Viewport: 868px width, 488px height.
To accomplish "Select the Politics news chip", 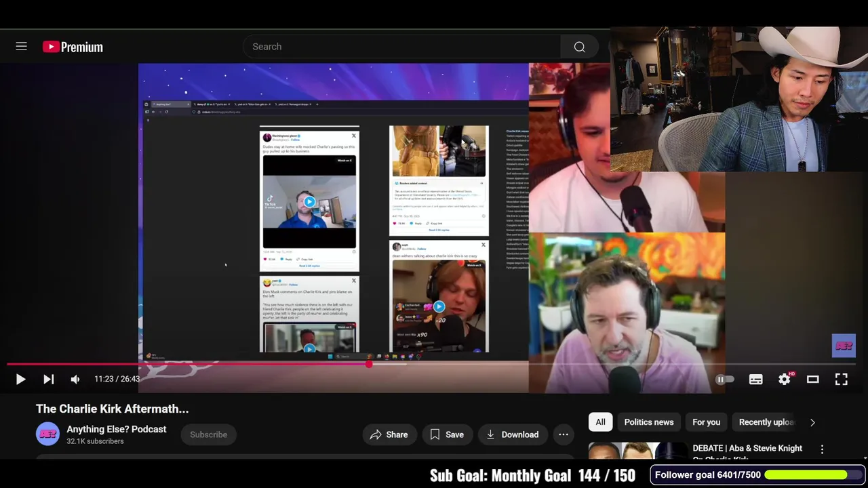I will [x=649, y=422].
